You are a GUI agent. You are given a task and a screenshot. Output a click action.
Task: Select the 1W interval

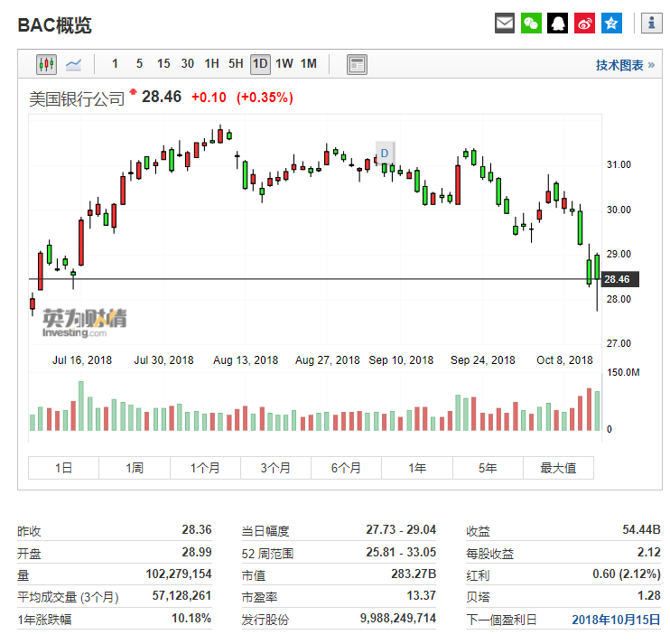[x=284, y=64]
